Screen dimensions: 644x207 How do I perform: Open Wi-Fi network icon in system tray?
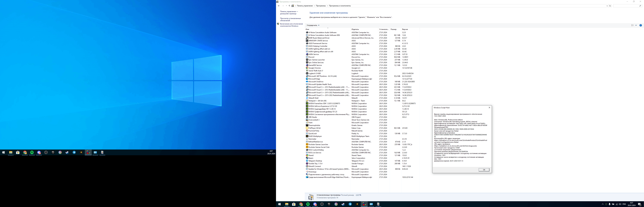tap(617, 204)
